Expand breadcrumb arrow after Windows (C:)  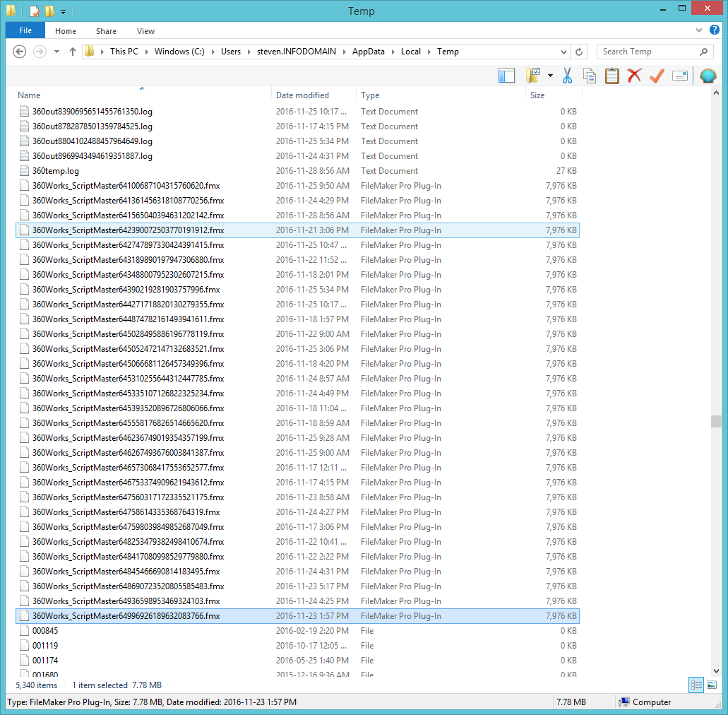point(213,52)
